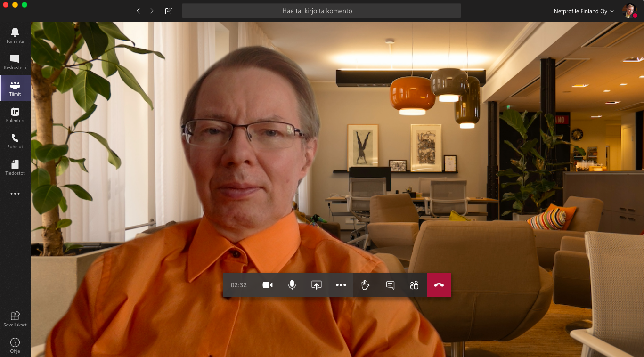Open Keskustelu chat section
Image resolution: width=644 pixels, height=357 pixels.
(15, 62)
